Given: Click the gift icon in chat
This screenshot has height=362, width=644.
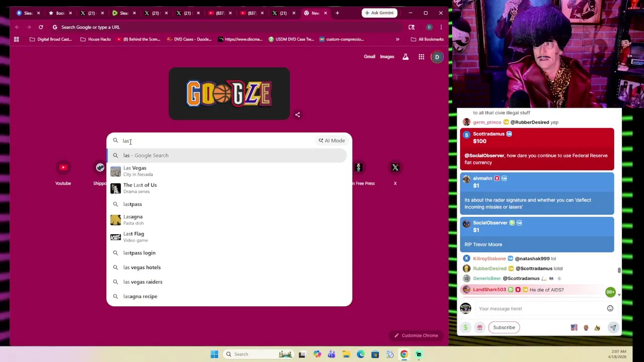Looking at the screenshot, I should (479, 327).
